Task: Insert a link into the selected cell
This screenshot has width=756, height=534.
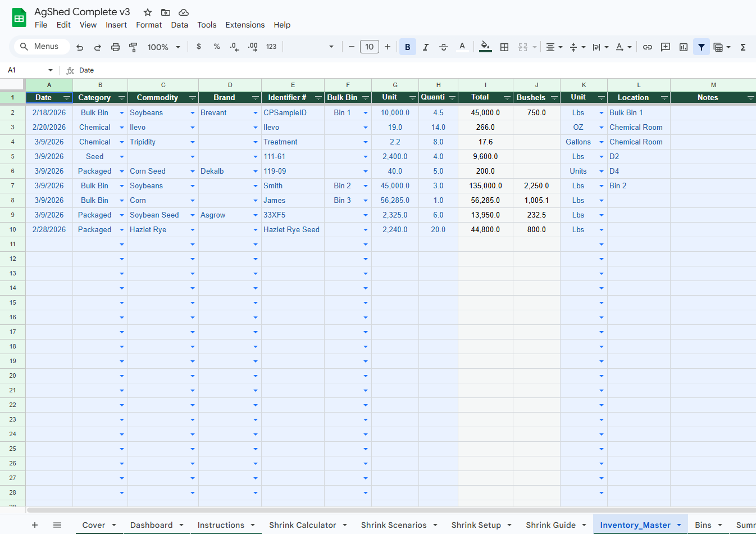Action: [647, 47]
